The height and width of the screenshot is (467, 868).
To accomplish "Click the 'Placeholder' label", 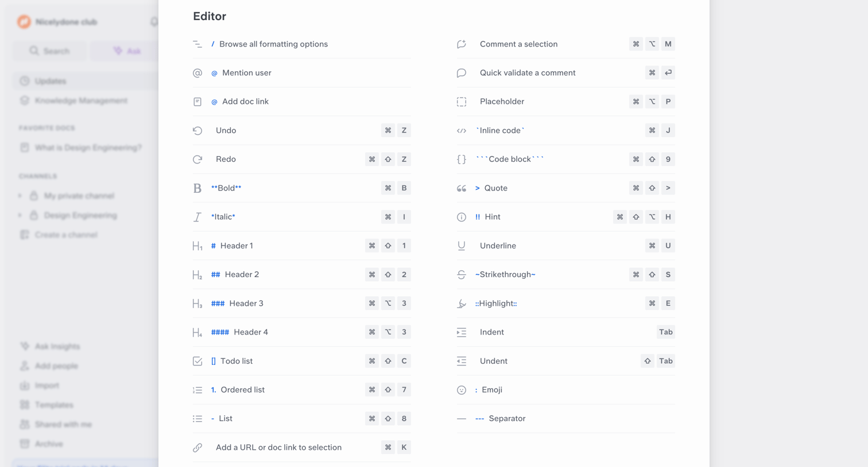I will click(x=502, y=102).
